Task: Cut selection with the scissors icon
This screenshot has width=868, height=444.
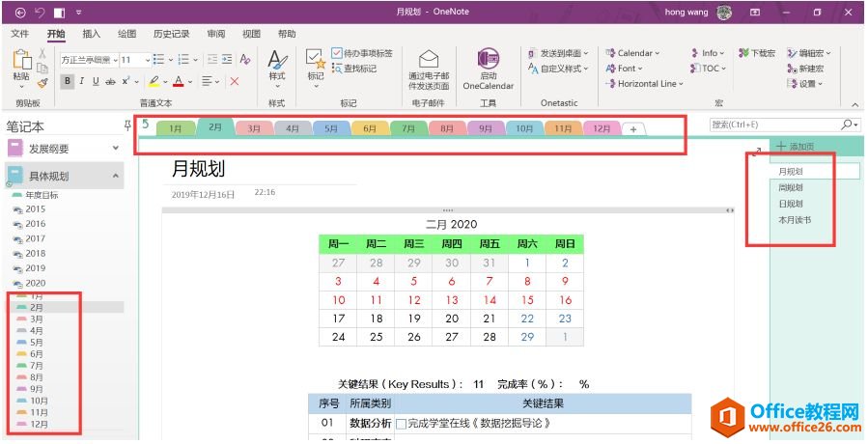Action: 42,54
